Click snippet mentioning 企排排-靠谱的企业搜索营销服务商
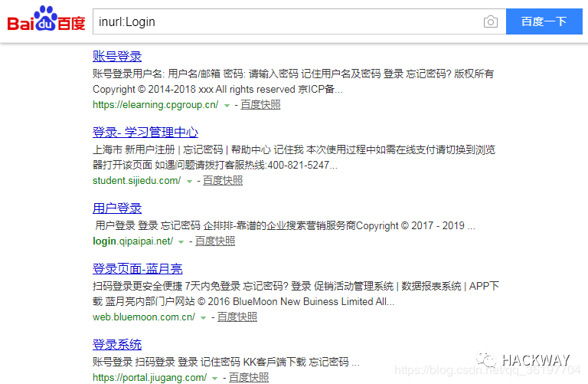The height and width of the screenshot is (384, 588). [285, 225]
